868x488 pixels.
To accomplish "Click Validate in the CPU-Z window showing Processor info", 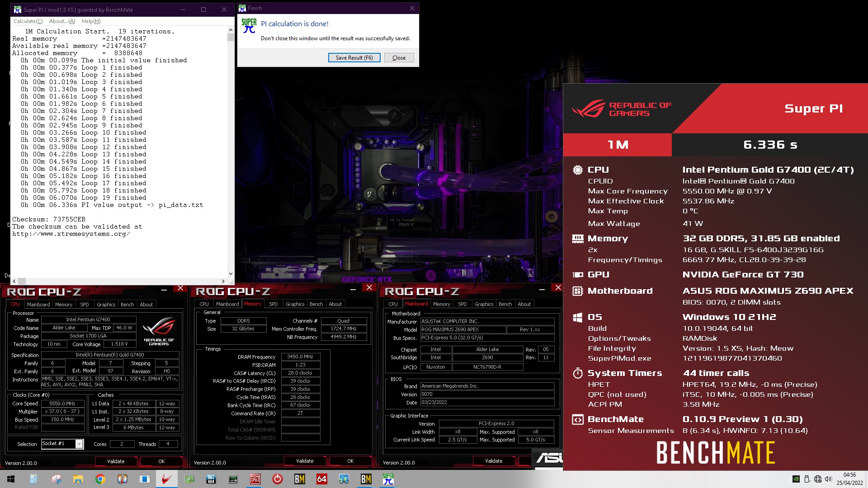I will (116, 461).
